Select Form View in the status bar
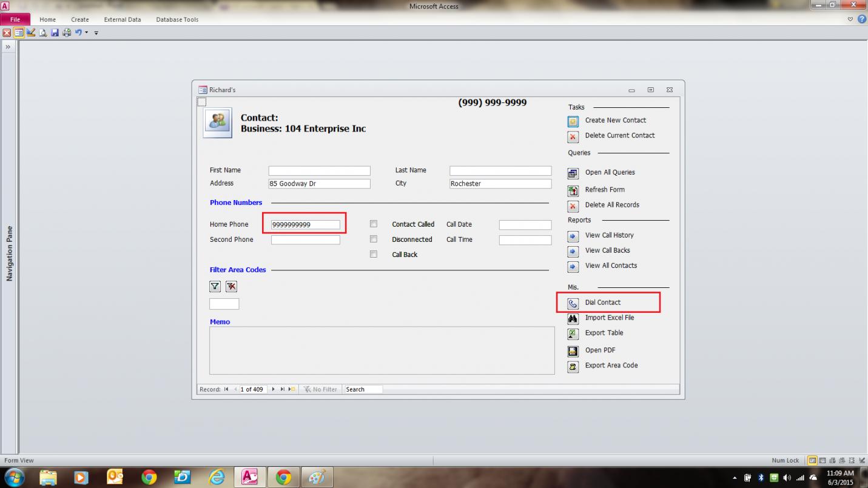Screen dimensions: 868x488 click(x=812, y=461)
